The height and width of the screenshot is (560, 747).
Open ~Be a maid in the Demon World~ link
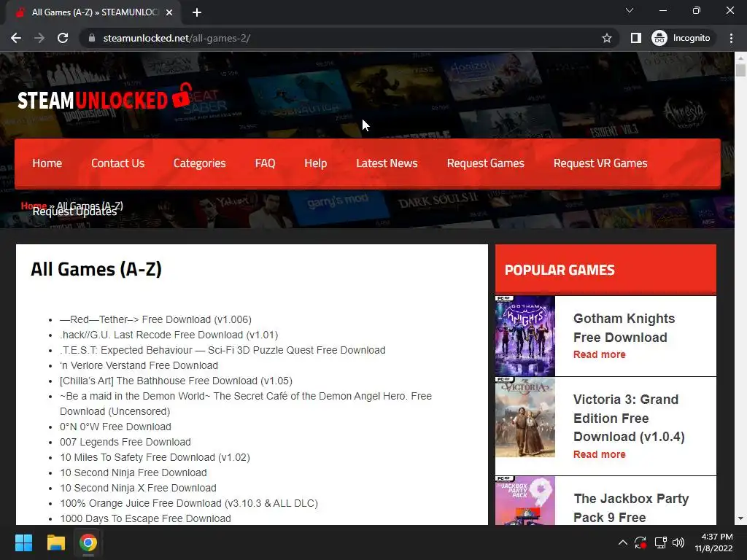click(x=246, y=404)
